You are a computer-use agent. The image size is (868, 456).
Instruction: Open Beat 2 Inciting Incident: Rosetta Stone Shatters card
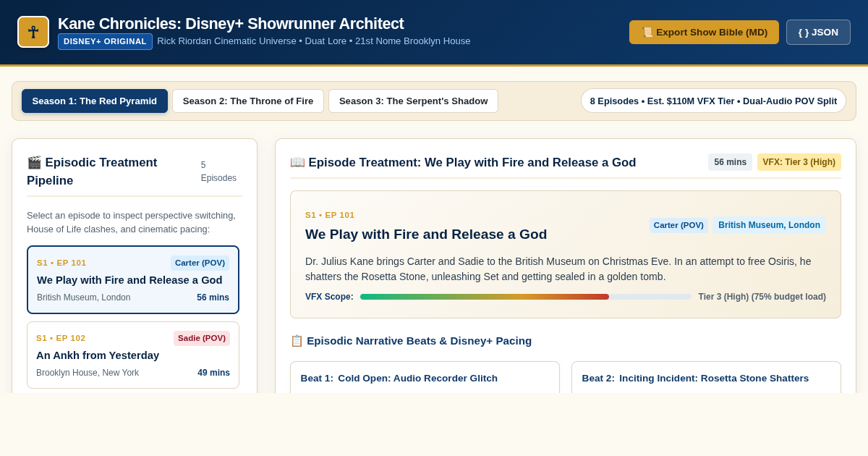point(706,377)
